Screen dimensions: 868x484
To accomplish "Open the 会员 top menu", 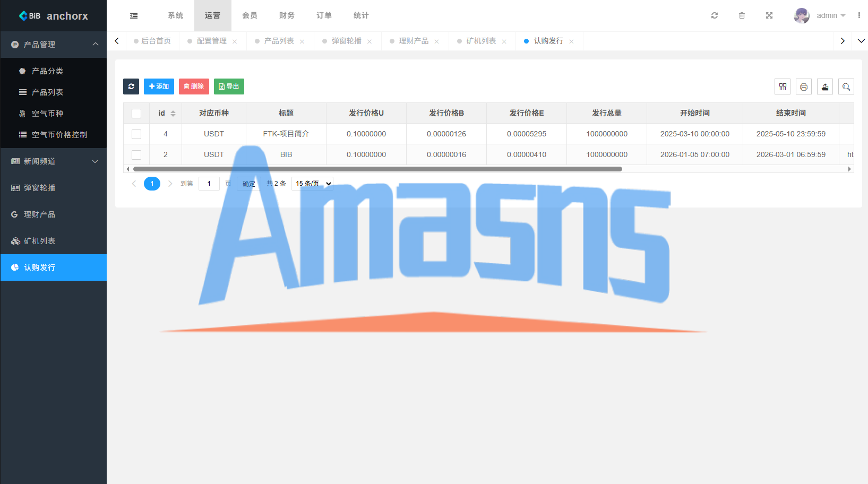I will [250, 15].
